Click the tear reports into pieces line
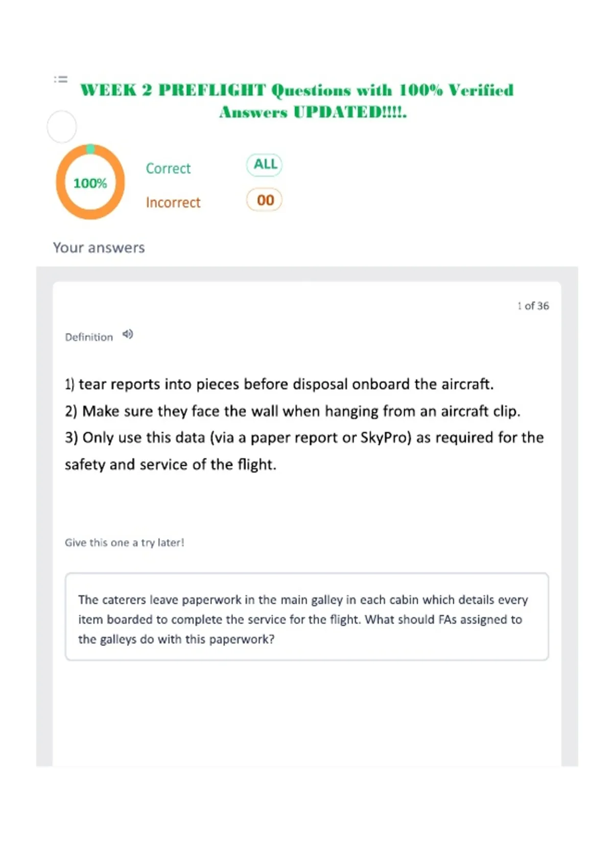Image resolution: width=613 pixels, height=868 pixels. pos(279,384)
